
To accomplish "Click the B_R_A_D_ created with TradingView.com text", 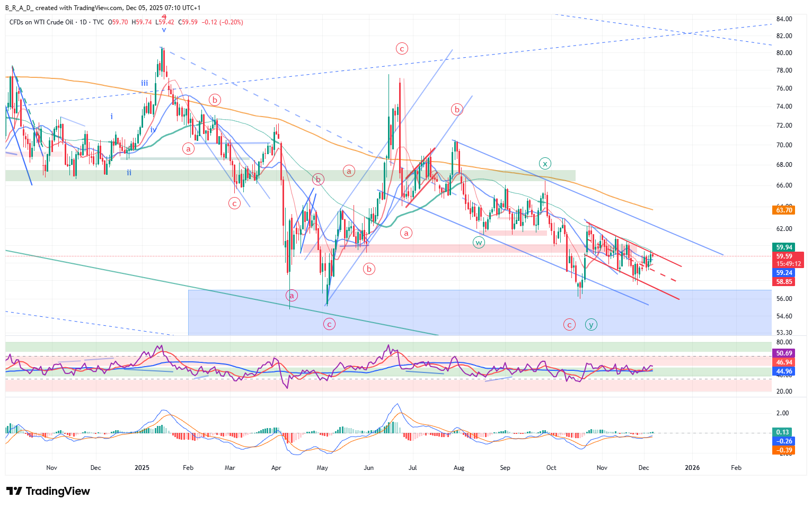I will coord(64,8).
